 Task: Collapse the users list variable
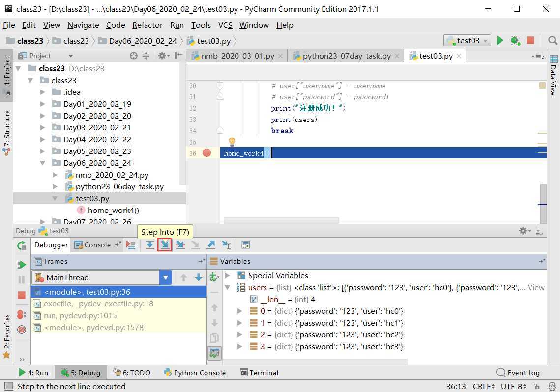pyautogui.click(x=228, y=287)
